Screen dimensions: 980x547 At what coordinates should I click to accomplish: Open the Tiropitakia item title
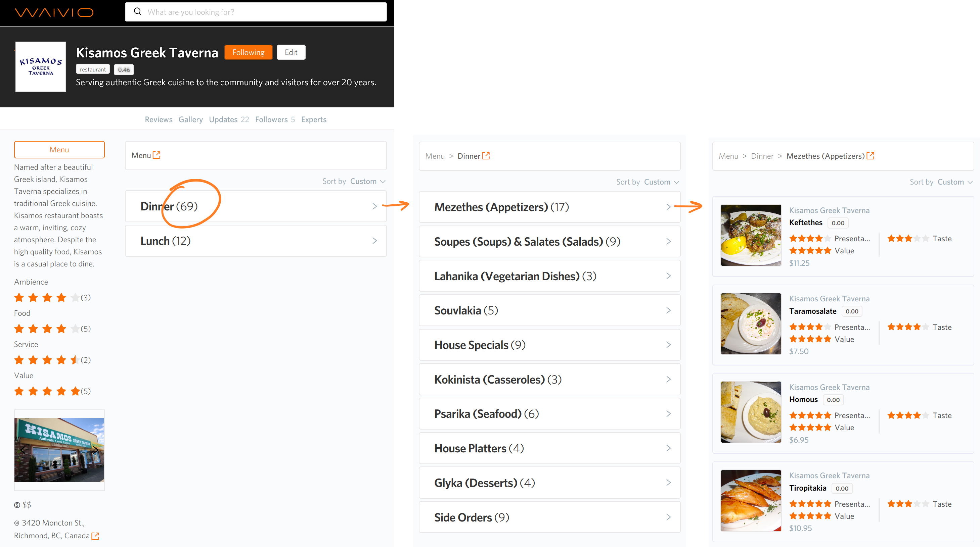(x=808, y=488)
